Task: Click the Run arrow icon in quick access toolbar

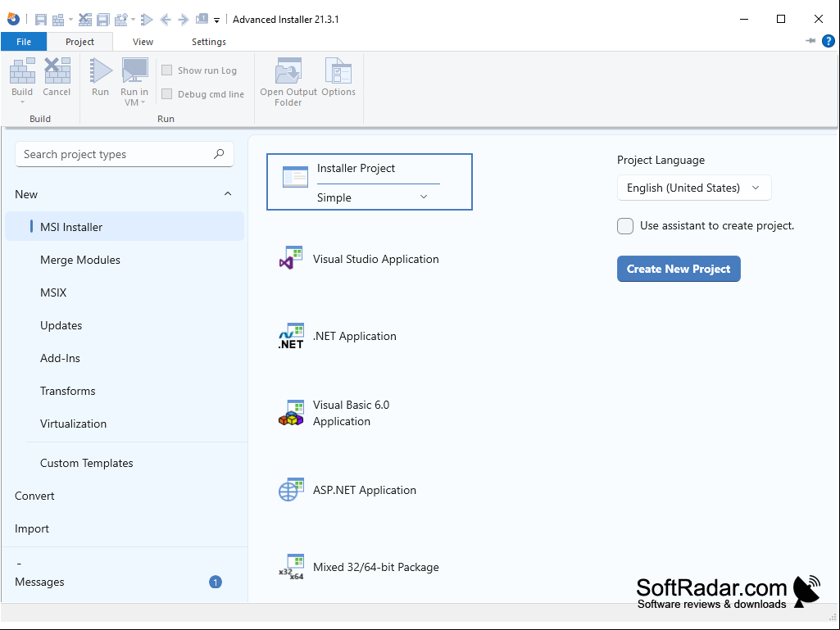Action: click(146, 20)
